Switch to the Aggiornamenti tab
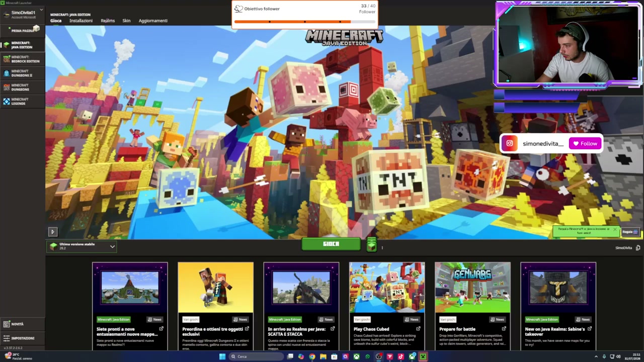Viewport: 644px width, 362px height. pos(153,21)
